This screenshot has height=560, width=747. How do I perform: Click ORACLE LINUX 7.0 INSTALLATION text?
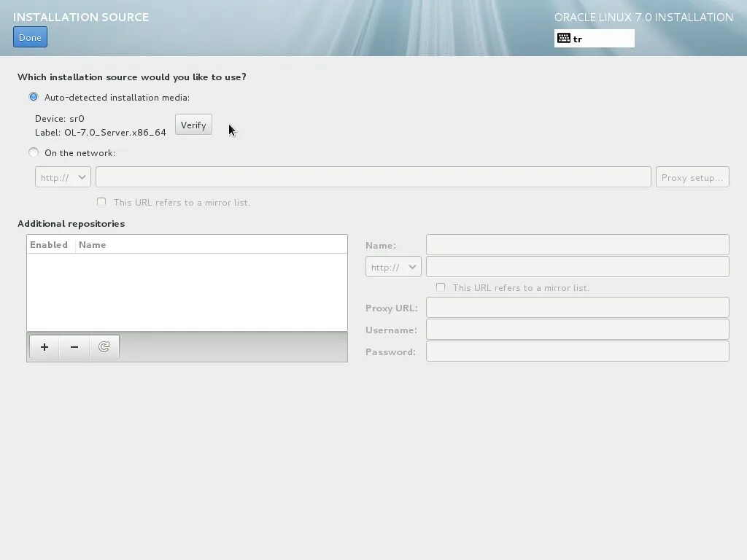pos(643,17)
